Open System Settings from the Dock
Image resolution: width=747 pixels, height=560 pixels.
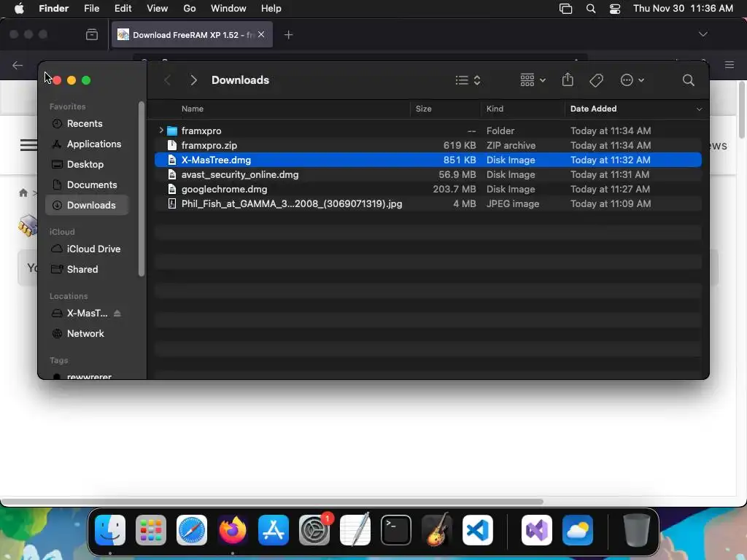tap(314, 530)
